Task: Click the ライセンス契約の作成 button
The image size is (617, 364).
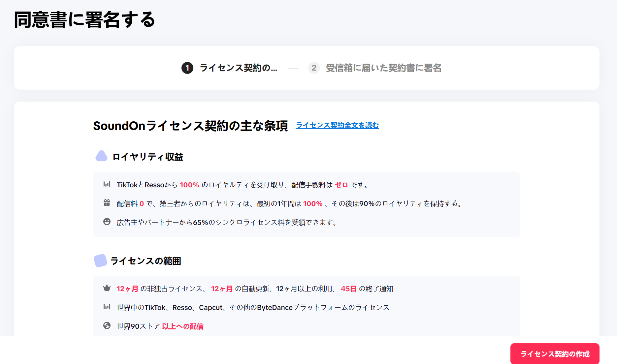Action: click(555, 353)
